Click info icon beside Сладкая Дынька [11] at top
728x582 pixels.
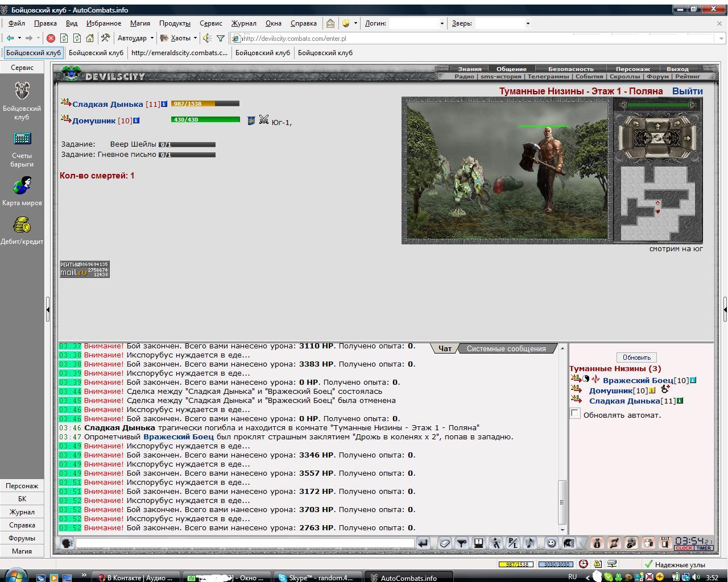coord(164,104)
